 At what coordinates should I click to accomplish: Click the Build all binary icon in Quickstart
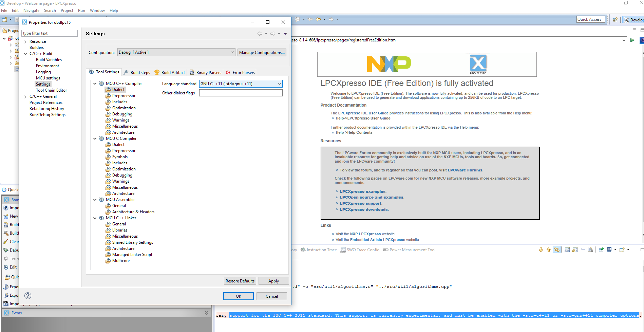click(6, 225)
